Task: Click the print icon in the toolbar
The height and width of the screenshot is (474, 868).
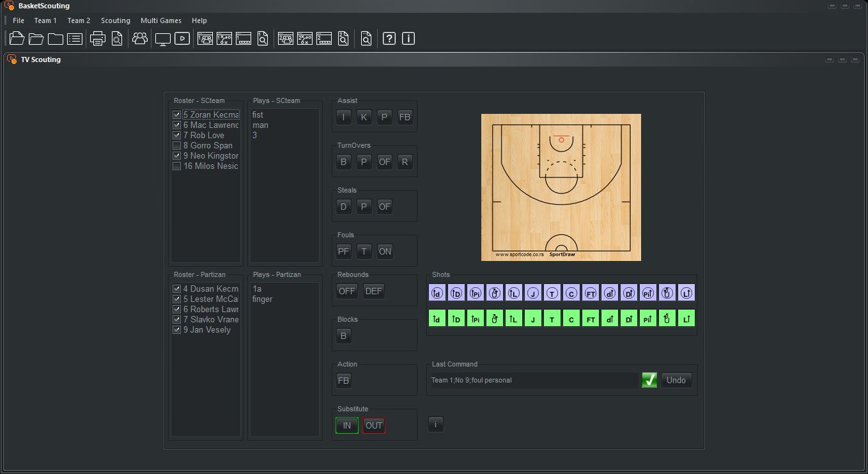Action: pos(98,38)
